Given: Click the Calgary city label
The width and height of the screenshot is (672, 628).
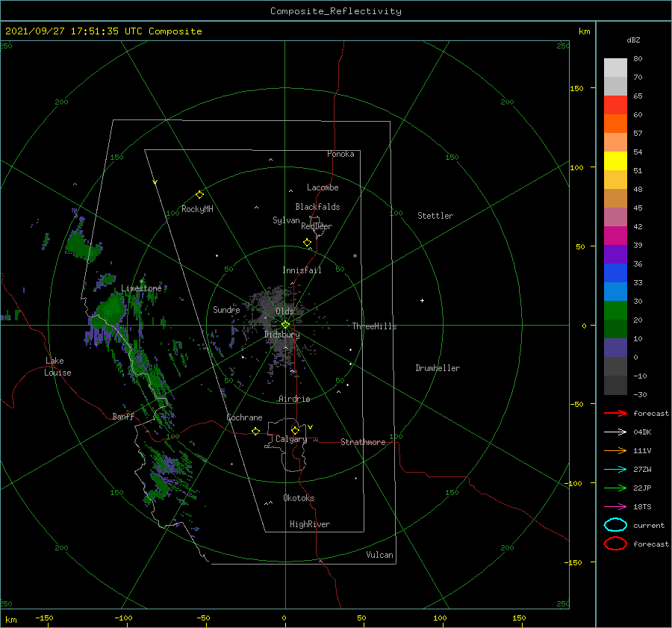Looking at the screenshot, I should pos(291,439).
